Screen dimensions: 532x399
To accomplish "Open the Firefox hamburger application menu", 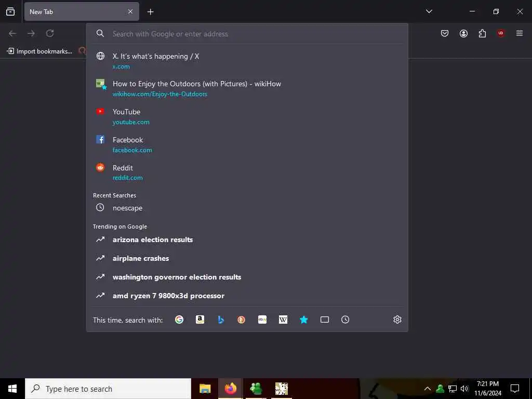I will coord(520,33).
